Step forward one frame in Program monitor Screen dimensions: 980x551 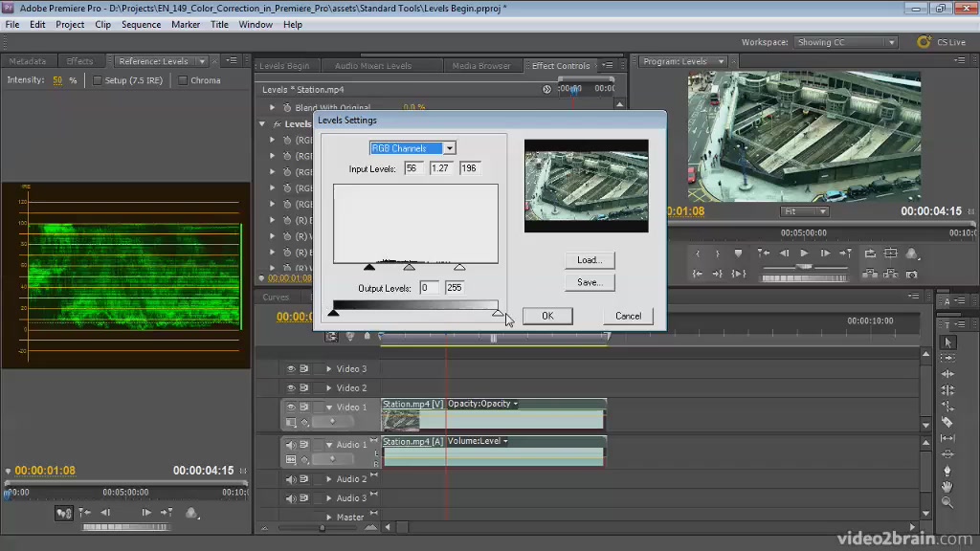click(x=825, y=253)
